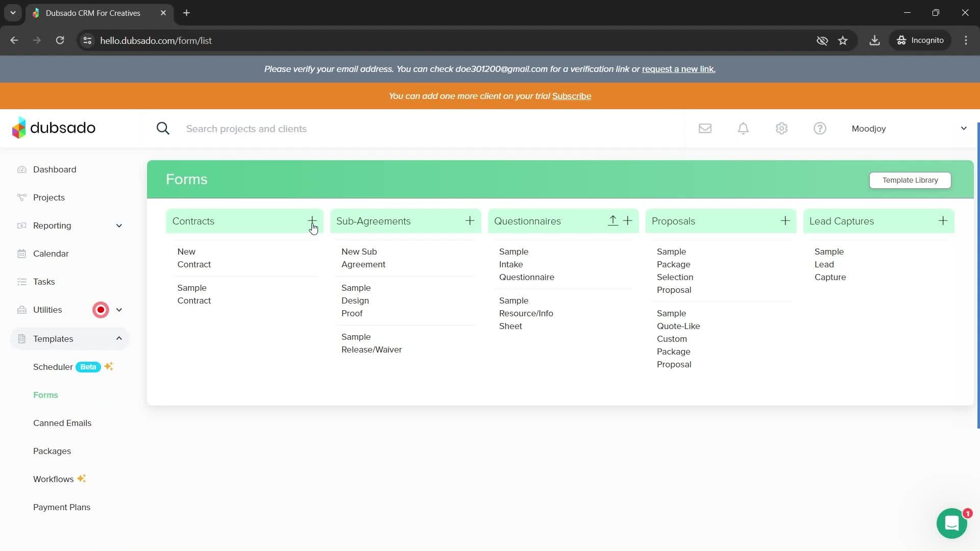Screen dimensions: 980x551
Task: Add a new Questionnaire with the plus icon
Action: point(628,220)
